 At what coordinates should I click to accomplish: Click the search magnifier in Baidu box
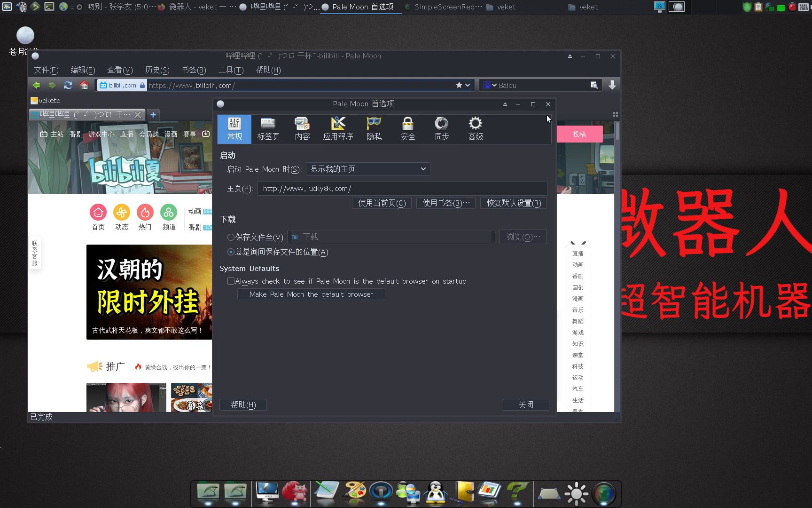594,85
